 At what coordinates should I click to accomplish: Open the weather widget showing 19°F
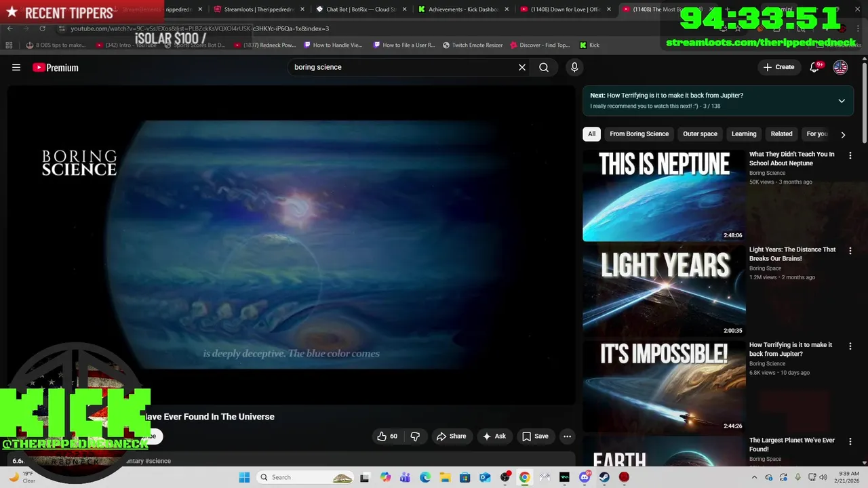(x=22, y=477)
